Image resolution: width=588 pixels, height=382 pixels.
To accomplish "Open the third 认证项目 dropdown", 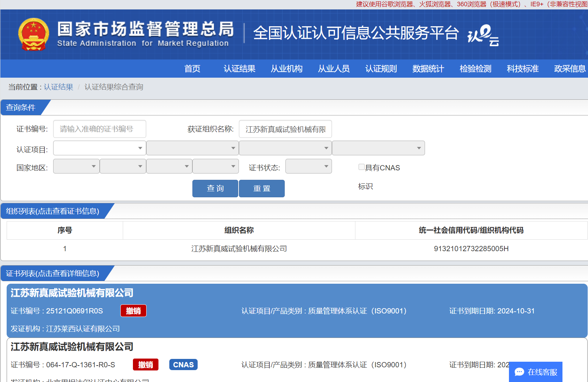I will pyautogui.click(x=285, y=148).
